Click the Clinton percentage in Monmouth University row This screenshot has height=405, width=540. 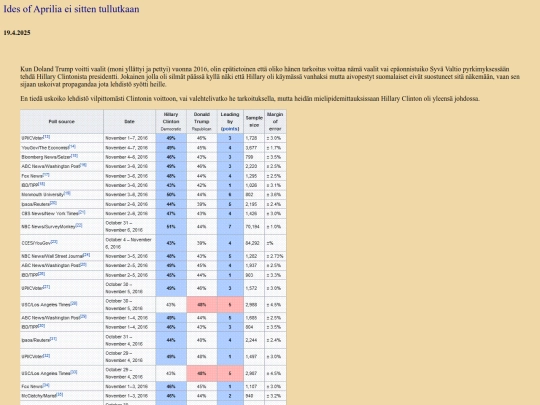click(x=171, y=195)
